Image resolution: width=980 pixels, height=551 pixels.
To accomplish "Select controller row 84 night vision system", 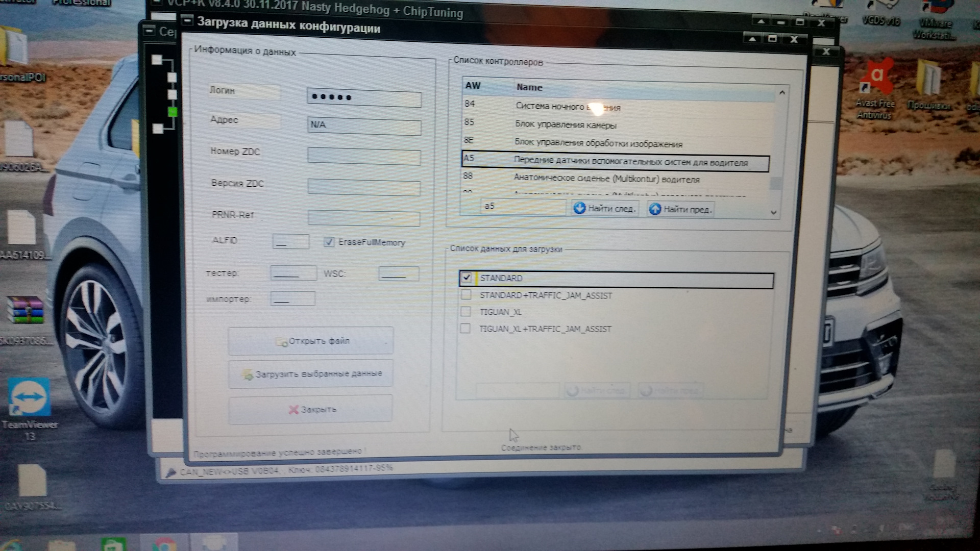I will [618, 106].
